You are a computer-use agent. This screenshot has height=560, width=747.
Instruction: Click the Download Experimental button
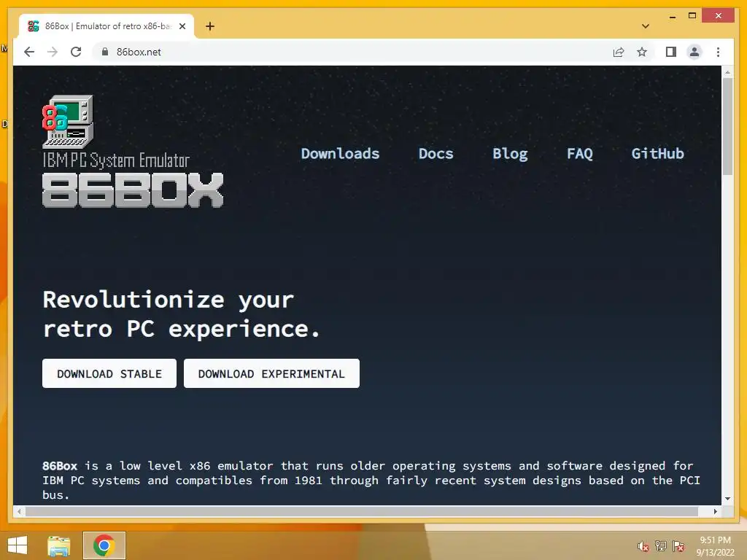click(271, 373)
